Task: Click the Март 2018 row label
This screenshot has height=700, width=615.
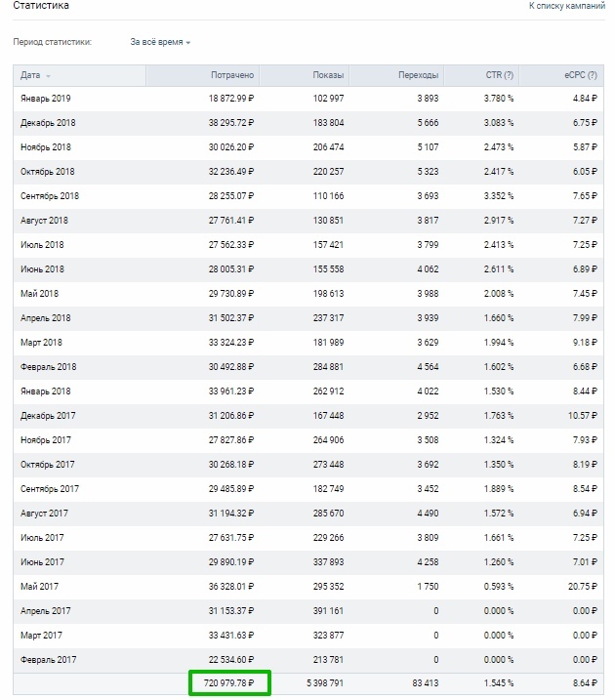Action: [41, 343]
